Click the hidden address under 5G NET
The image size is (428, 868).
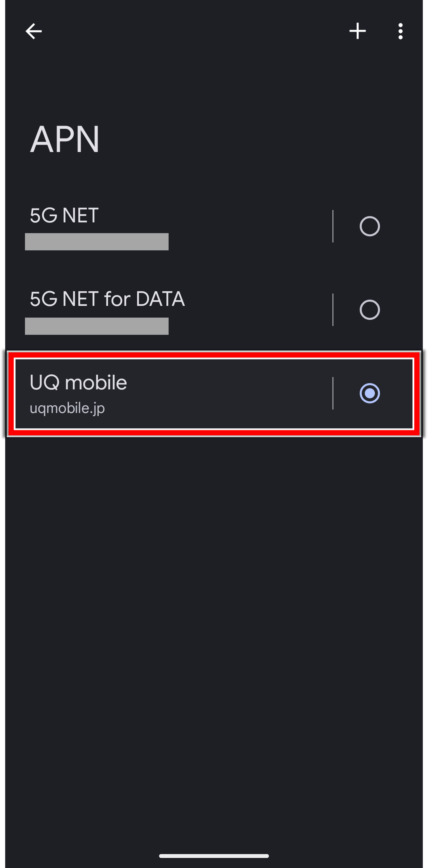97,242
